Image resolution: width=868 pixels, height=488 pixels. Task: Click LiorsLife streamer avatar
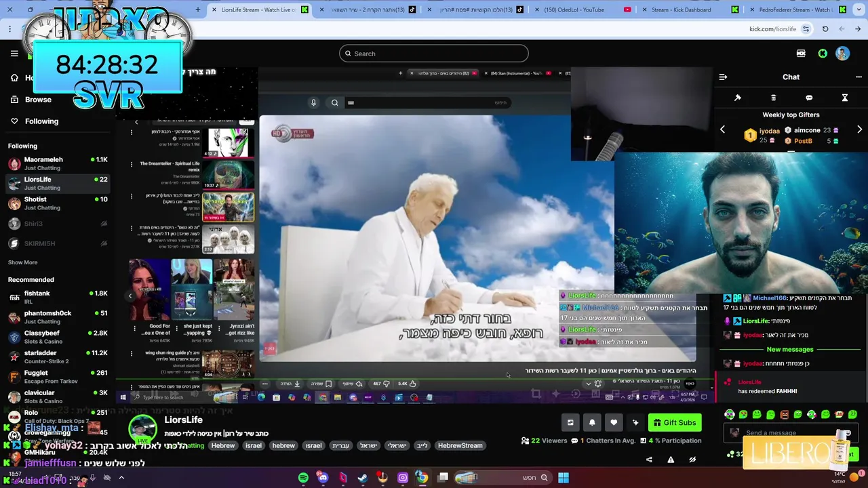click(x=142, y=428)
